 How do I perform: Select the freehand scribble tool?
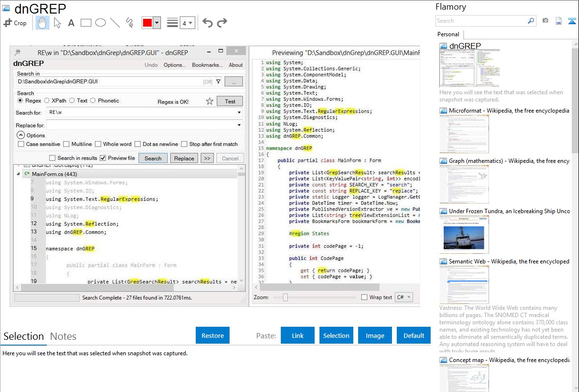click(x=129, y=23)
